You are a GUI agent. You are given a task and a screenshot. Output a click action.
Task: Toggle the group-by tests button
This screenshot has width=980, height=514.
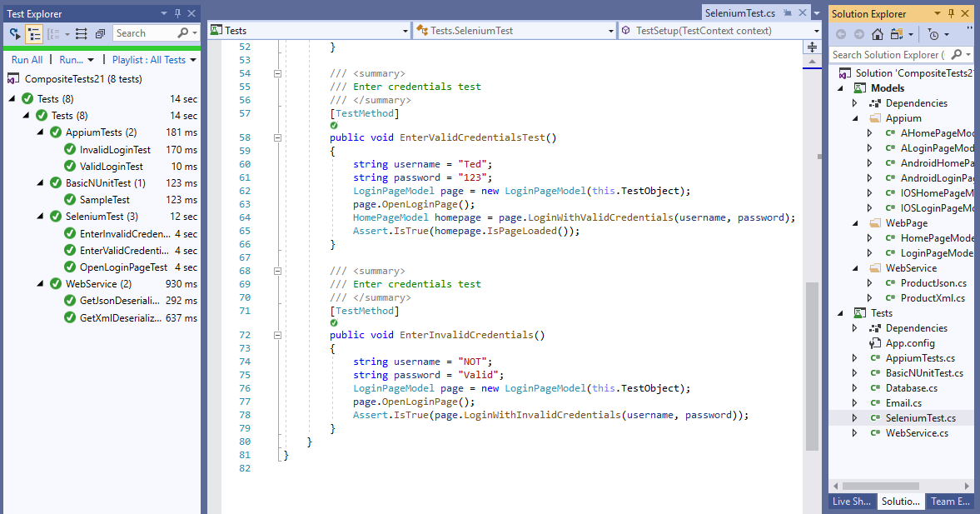(52, 34)
